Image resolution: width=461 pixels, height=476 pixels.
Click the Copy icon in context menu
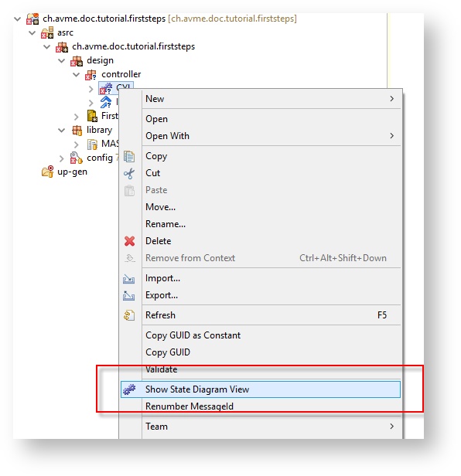pos(129,156)
